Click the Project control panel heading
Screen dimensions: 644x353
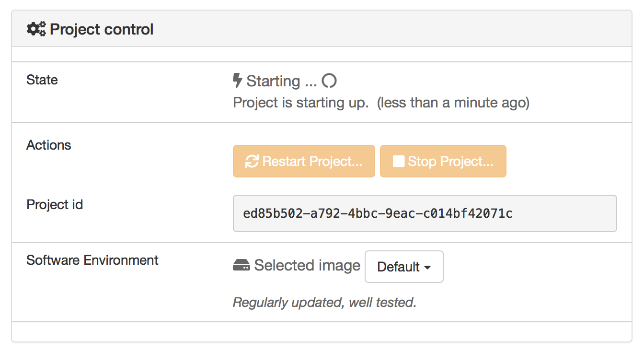[x=102, y=29]
